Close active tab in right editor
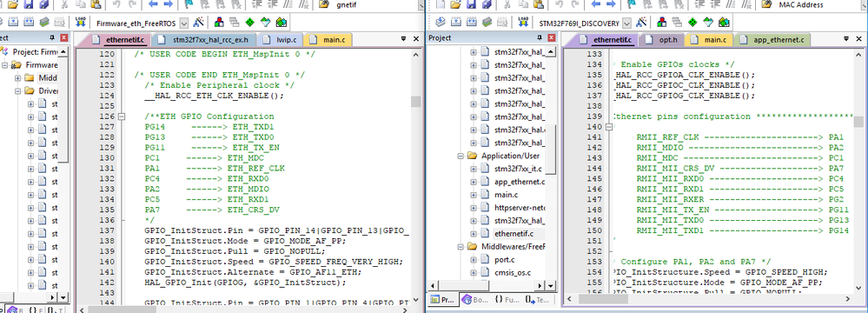868x313 pixels. click(859, 39)
